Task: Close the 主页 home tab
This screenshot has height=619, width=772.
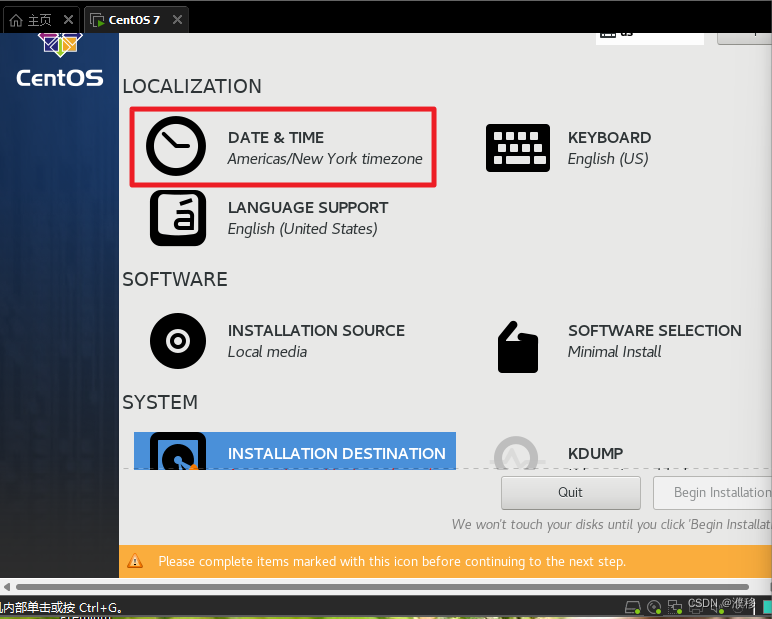Action: [68, 20]
